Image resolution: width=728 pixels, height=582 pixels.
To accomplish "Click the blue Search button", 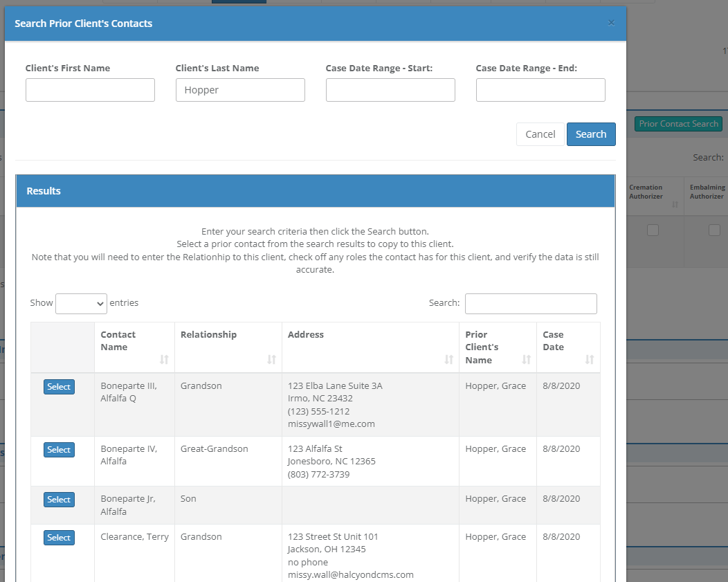I will click(591, 134).
